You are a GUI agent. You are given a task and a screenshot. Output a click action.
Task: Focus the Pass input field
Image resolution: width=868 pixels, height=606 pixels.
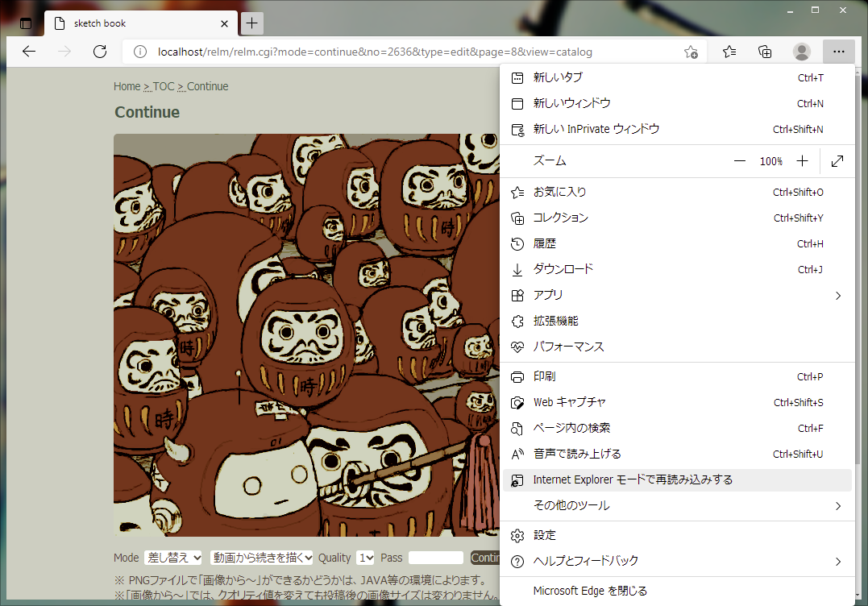click(x=436, y=558)
